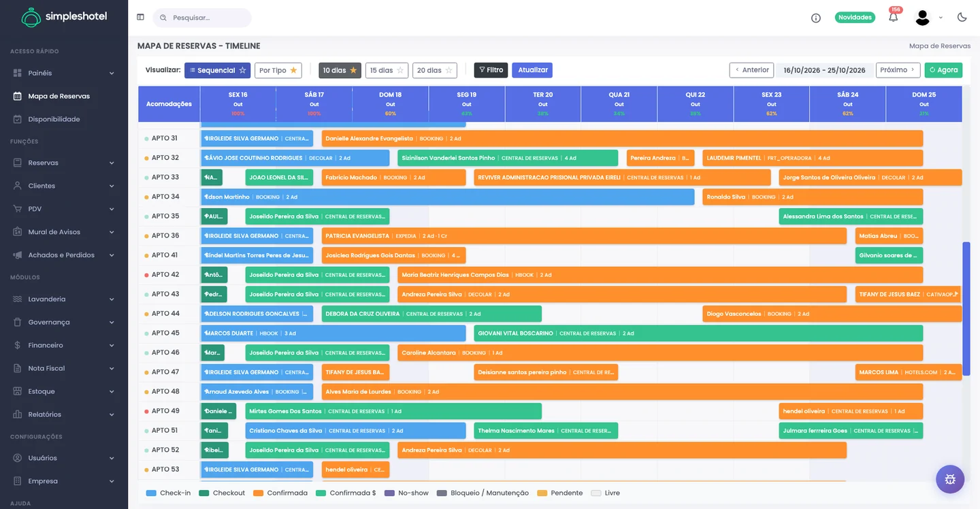Go to Próximo period
This screenshot has height=509, width=980.
(x=898, y=70)
